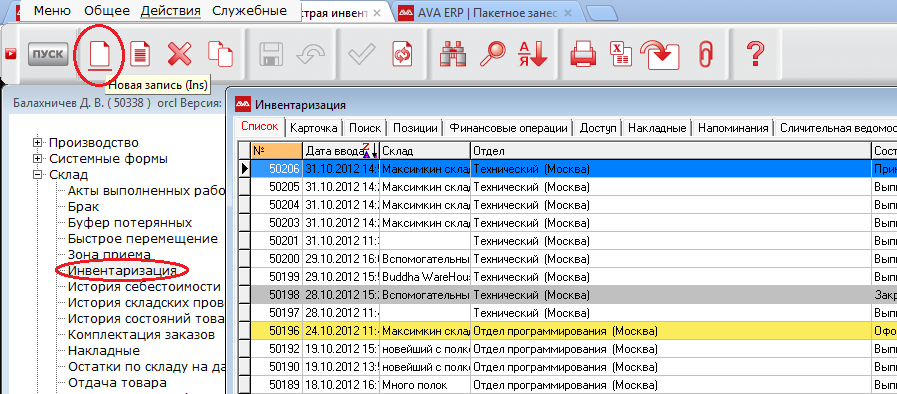Sort by the Отдел column header
Screen dimensions: 897x394
[671, 151]
